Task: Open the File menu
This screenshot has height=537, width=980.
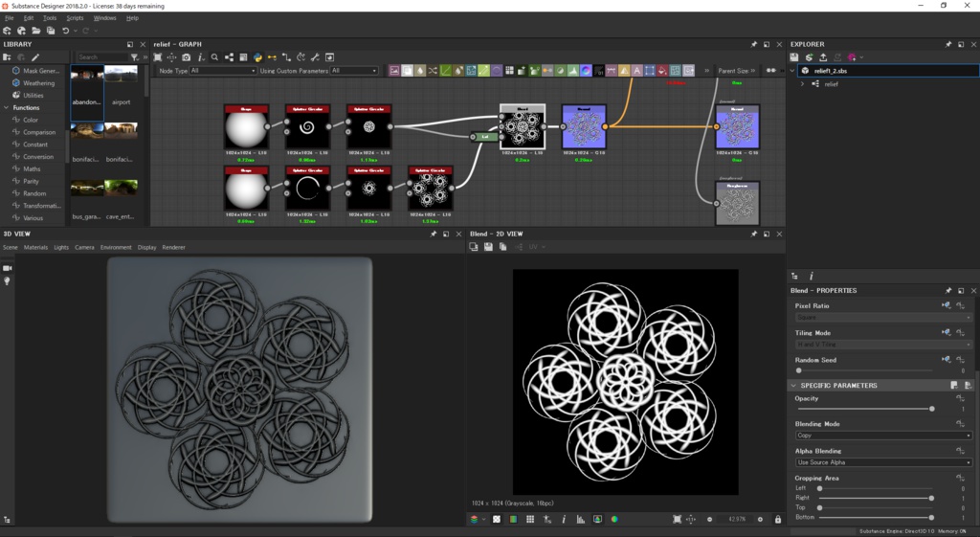Action: coord(10,18)
